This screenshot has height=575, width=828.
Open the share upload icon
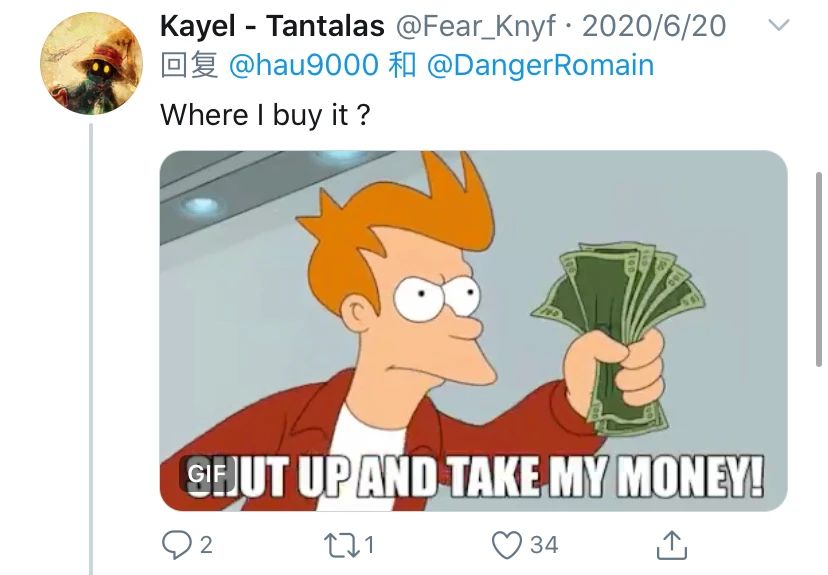(x=672, y=545)
